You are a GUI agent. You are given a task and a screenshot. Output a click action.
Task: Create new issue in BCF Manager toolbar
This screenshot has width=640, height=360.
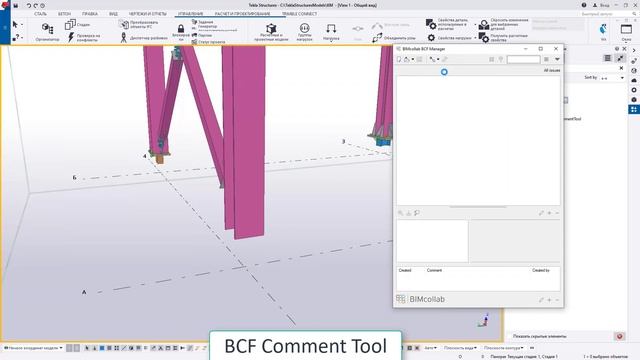click(399, 59)
